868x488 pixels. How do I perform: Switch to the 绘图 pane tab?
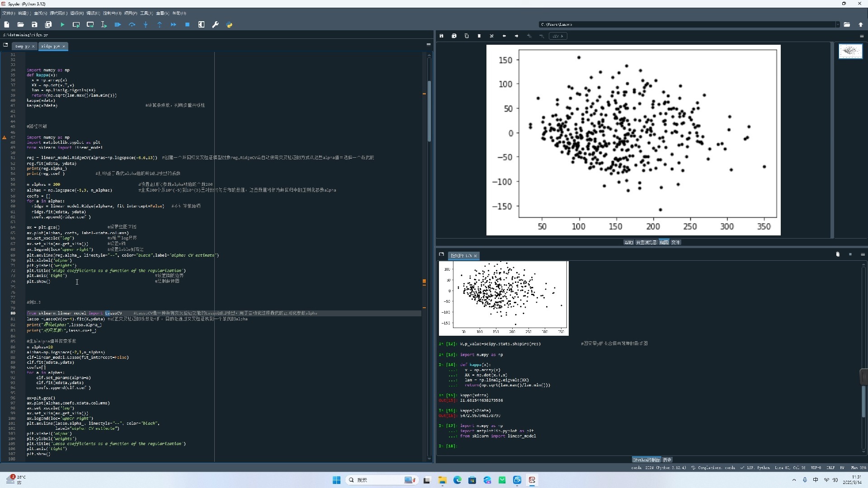click(664, 242)
